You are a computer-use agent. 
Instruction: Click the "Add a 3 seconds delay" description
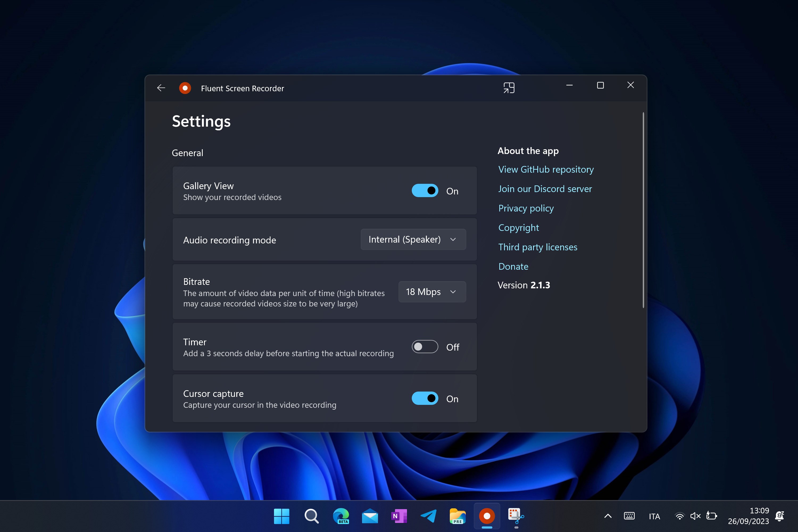(289, 353)
